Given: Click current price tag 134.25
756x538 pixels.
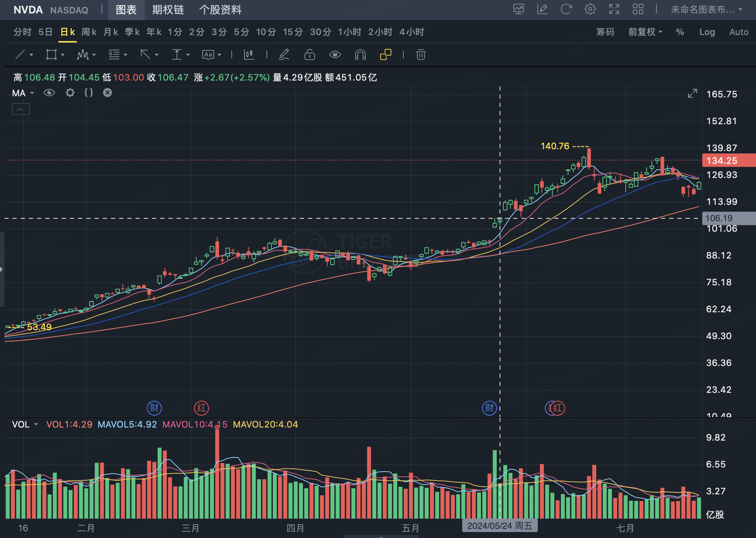Looking at the screenshot, I should [729, 161].
